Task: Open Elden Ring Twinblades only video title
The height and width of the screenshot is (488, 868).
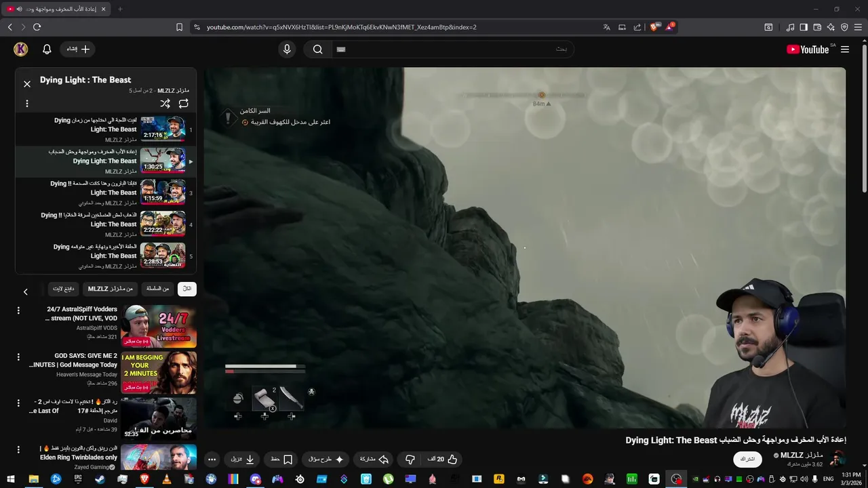Action: [x=79, y=453]
